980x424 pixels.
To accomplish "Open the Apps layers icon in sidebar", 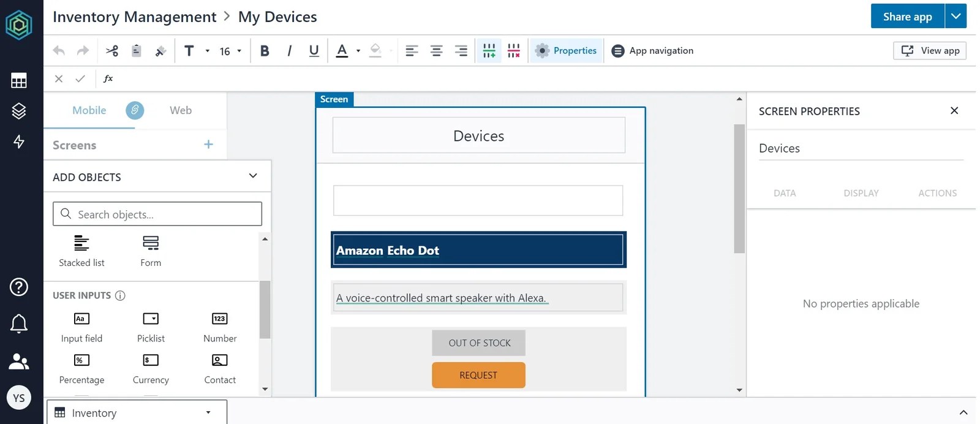I will 19,111.
